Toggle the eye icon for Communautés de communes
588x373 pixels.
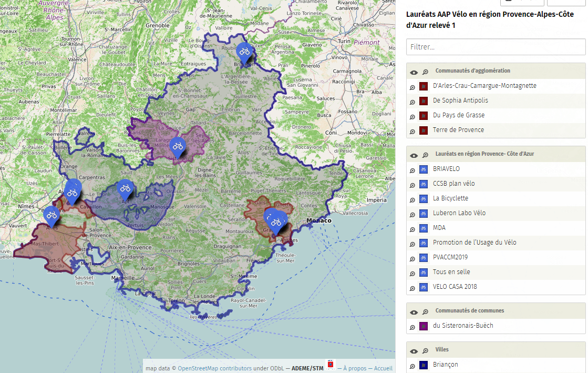click(x=414, y=312)
